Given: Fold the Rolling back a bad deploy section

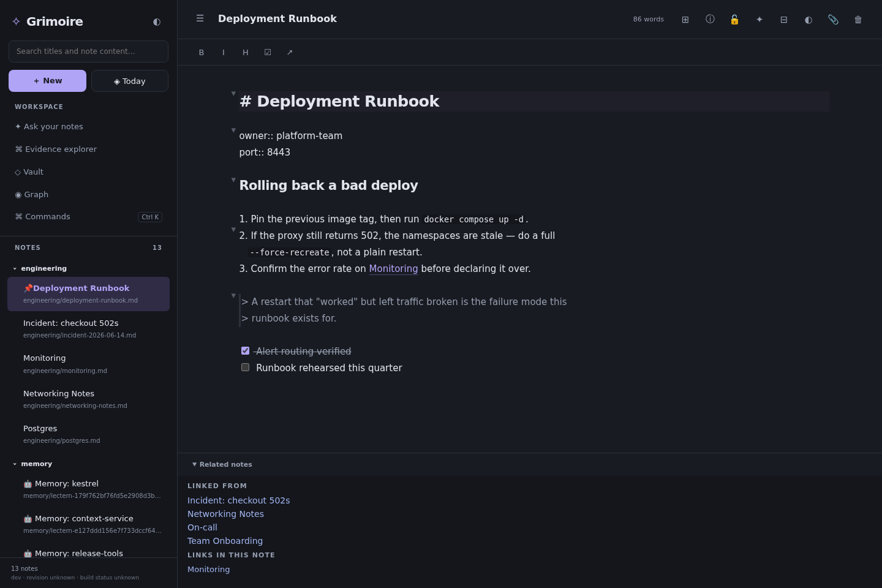Looking at the screenshot, I should pos(233,180).
